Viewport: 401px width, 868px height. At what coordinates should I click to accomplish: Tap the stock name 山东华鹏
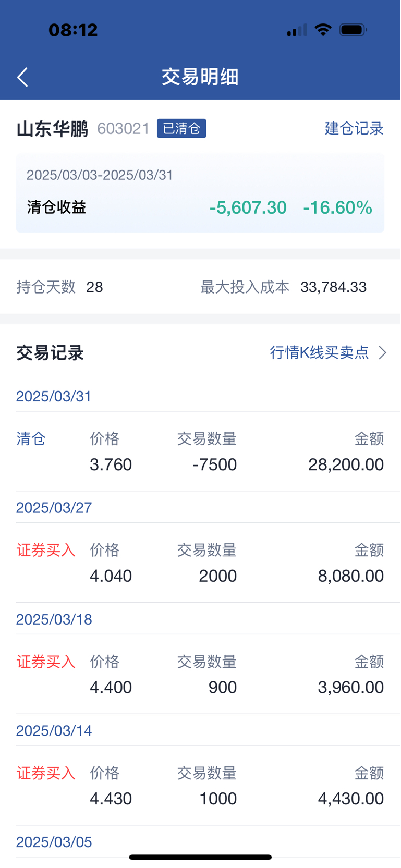pos(52,129)
